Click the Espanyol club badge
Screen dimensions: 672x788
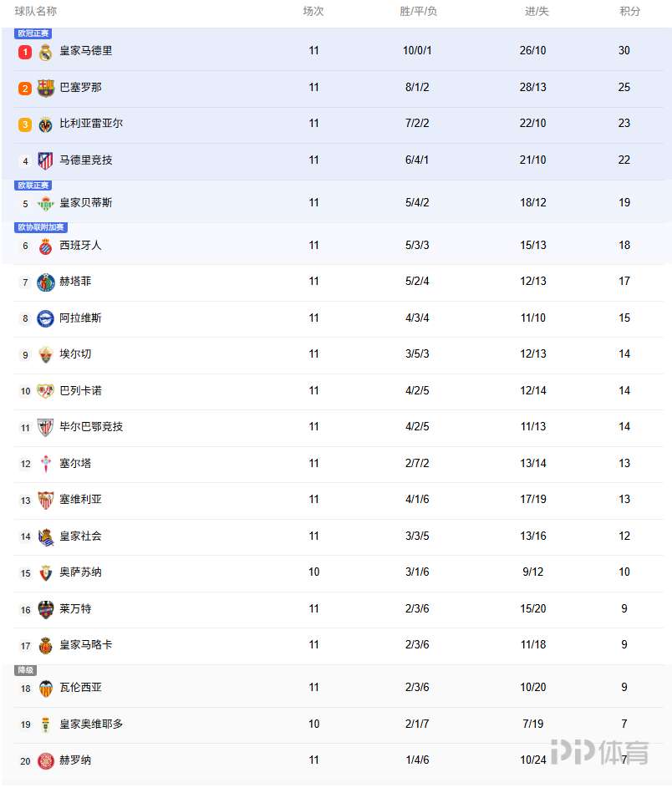pos(45,246)
